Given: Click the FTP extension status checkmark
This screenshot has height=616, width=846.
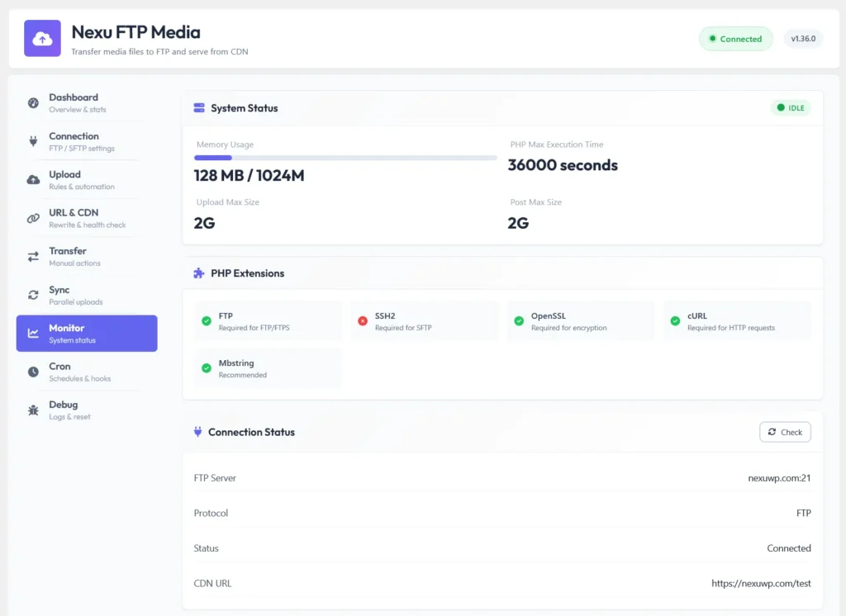Looking at the screenshot, I should point(206,321).
